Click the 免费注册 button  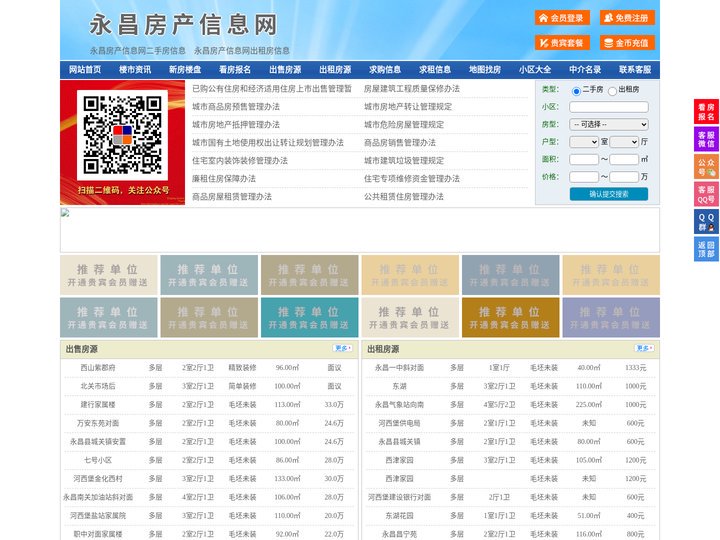[x=627, y=18]
